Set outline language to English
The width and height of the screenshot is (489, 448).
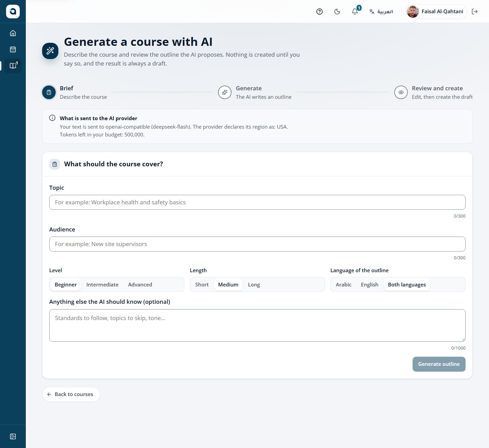tap(369, 284)
